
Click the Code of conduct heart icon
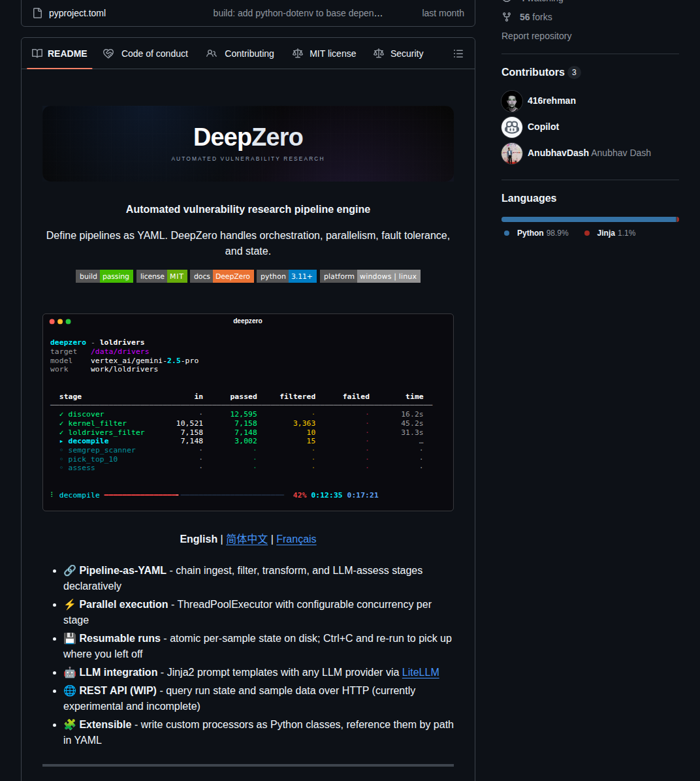[x=108, y=54]
